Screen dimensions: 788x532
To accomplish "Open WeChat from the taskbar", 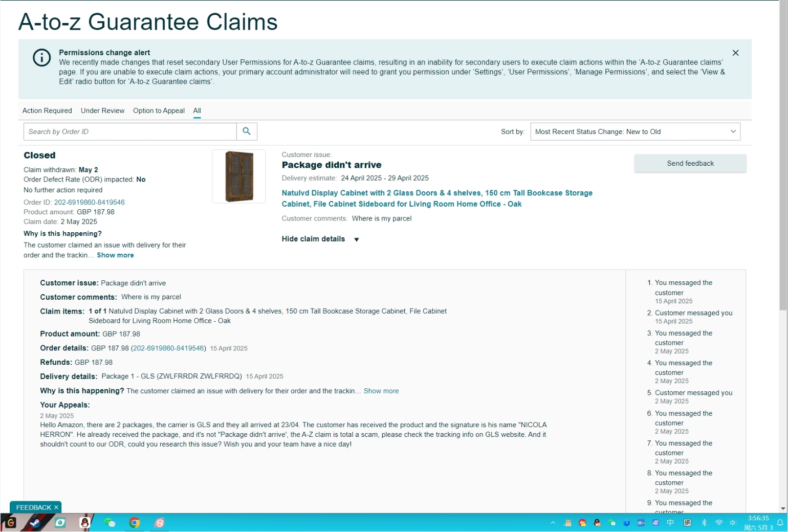I will tap(110, 523).
